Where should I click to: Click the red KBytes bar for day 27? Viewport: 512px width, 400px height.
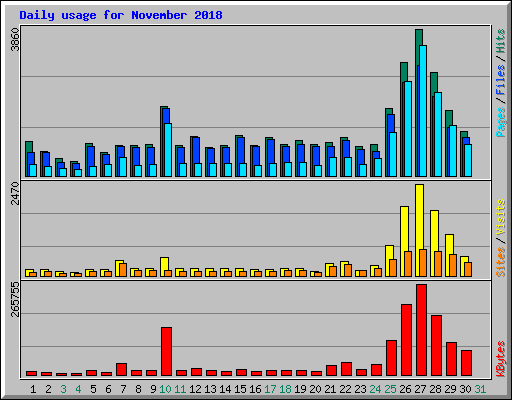point(421,330)
